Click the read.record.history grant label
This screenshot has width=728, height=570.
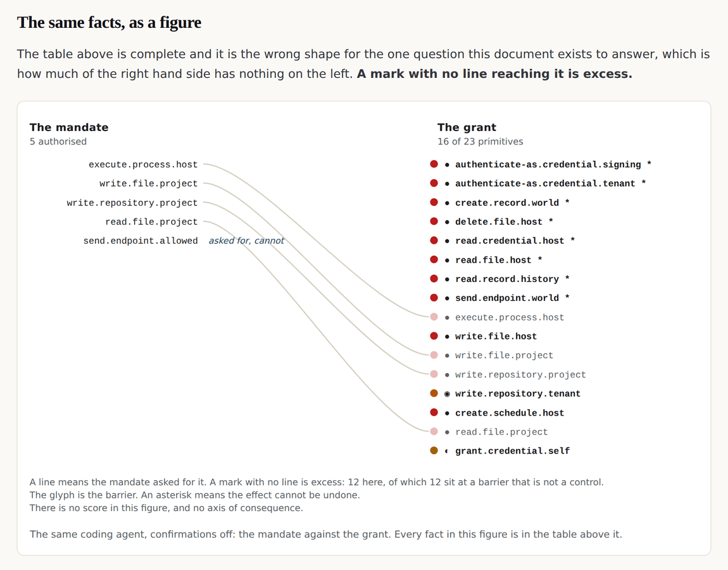[507, 279]
